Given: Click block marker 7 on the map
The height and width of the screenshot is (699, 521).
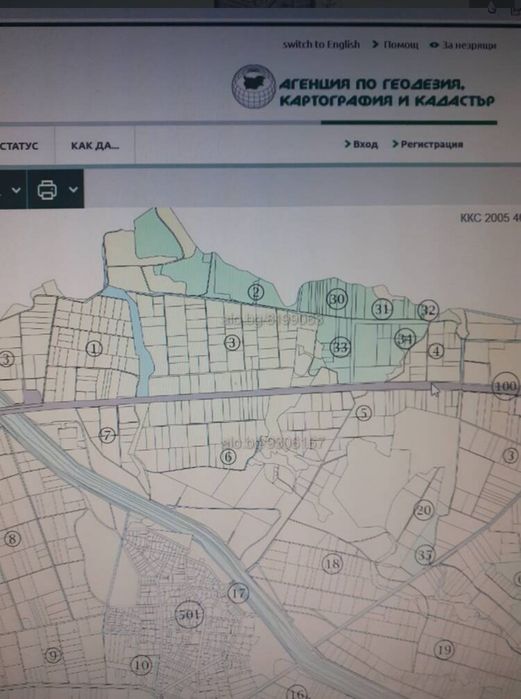Looking at the screenshot, I should 107,435.
